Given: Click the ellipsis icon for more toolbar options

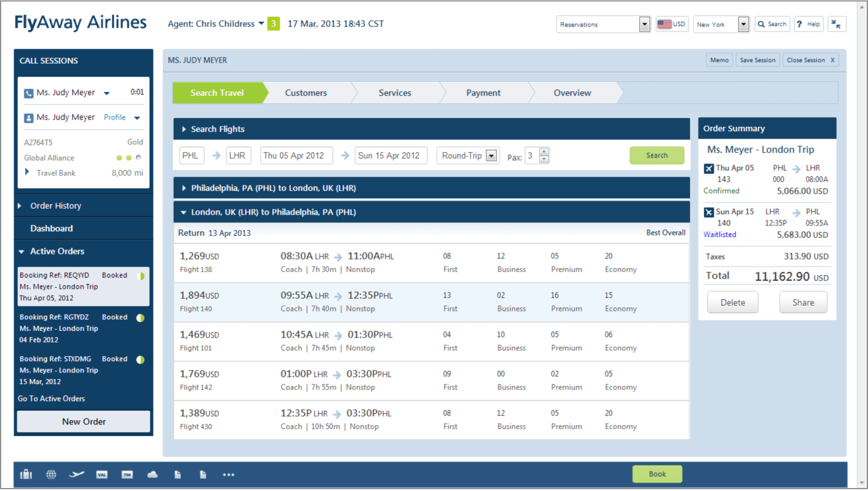Looking at the screenshot, I should tap(228, 474).
